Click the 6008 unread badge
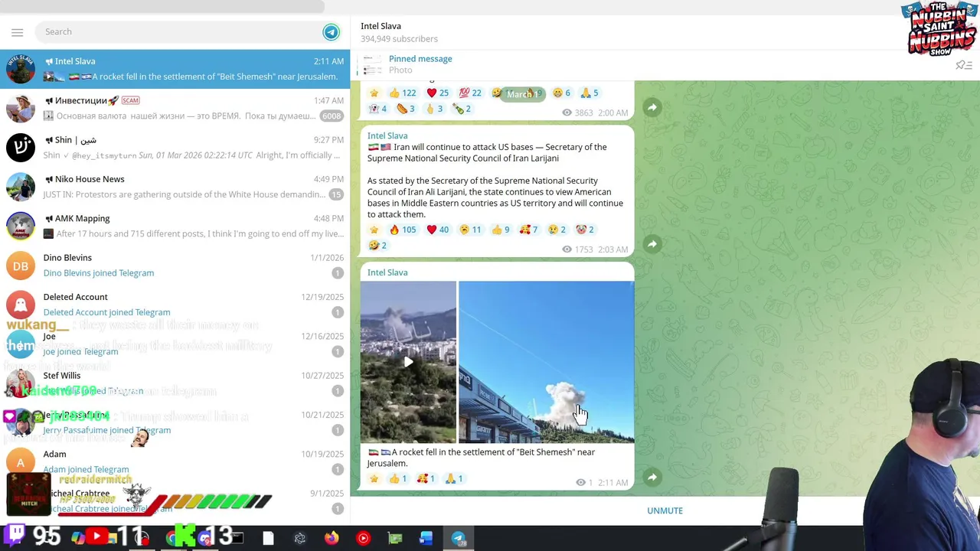The image size is (980, 551). tap(332, 116)
